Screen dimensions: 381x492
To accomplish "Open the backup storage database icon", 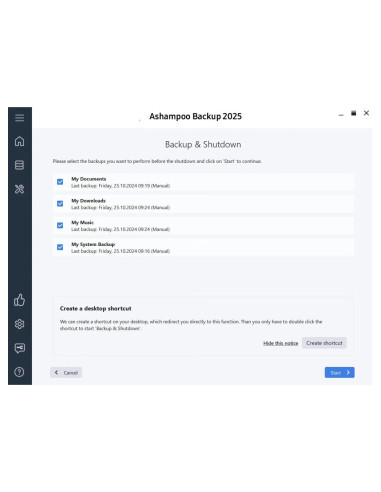I will click(19, 165).
